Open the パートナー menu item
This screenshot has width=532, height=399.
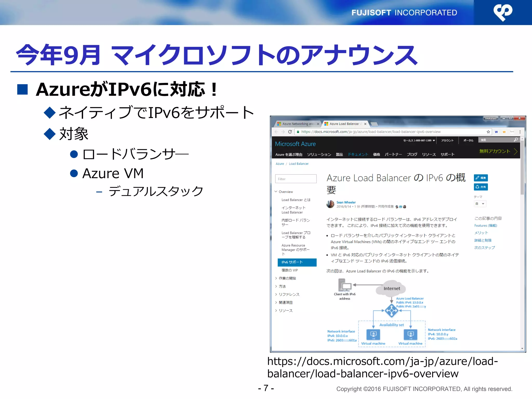pos(393,155)
